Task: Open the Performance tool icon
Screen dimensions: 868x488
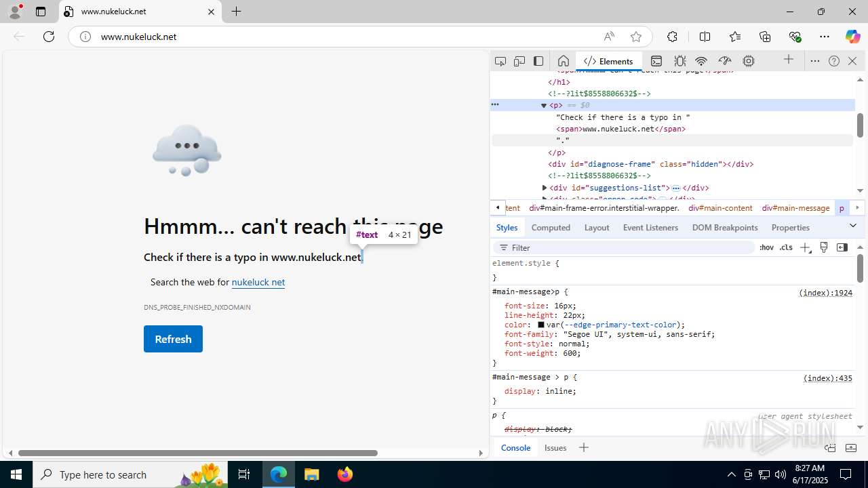Action: point(725,61)
